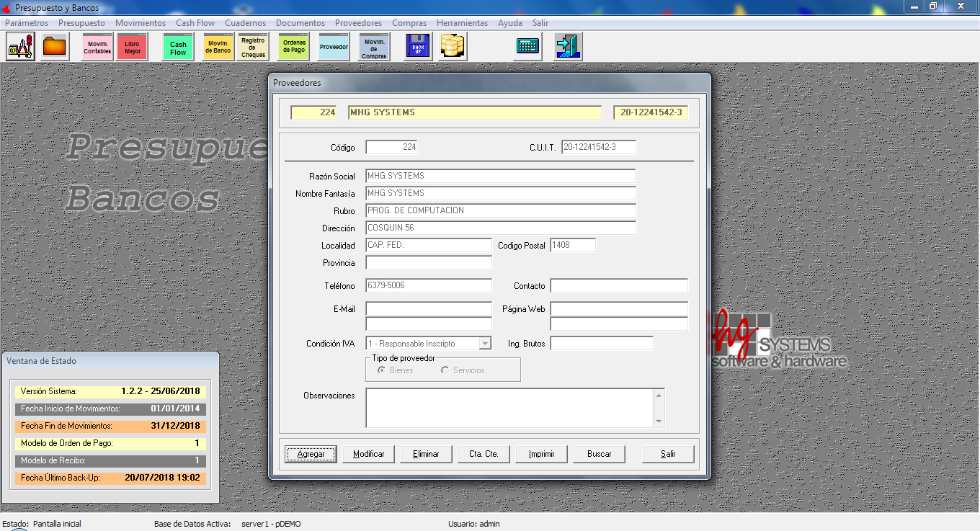Open Movim. Contables from the toolbar
Image resolution: width=980 pixels, height=531 pixels.
(97, 47)
